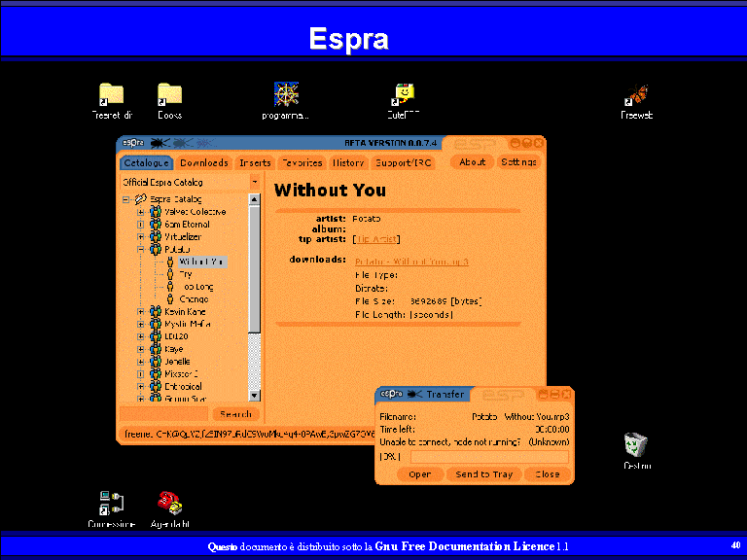Viewport: 747px width, 560px height.
Task: Click the Kevin Kane artist icon
Action: (156, 311)
